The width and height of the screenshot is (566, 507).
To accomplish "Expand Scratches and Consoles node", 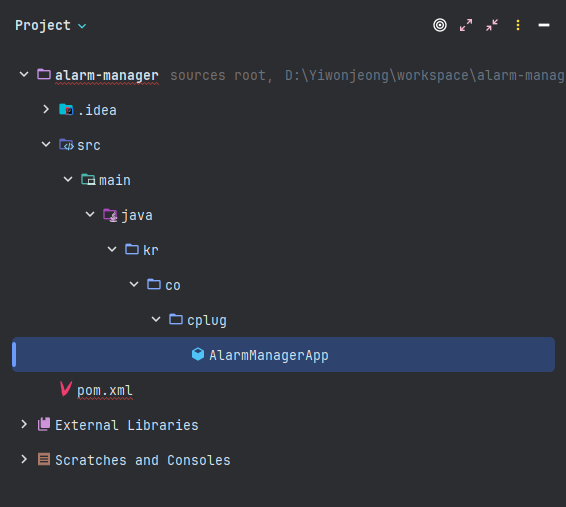I will coord(24,459).
